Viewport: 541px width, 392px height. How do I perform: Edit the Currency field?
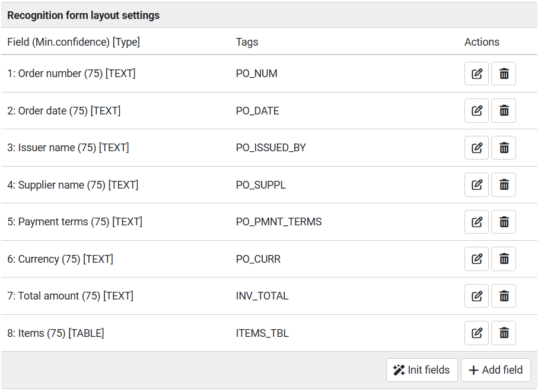click(x=476, y=259)
